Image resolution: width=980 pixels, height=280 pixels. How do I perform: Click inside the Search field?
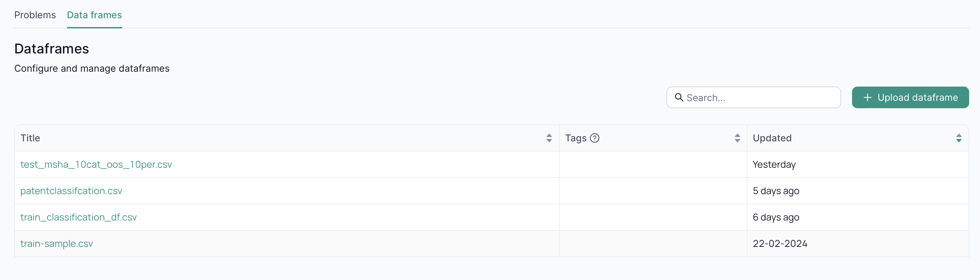pos(753,98)
